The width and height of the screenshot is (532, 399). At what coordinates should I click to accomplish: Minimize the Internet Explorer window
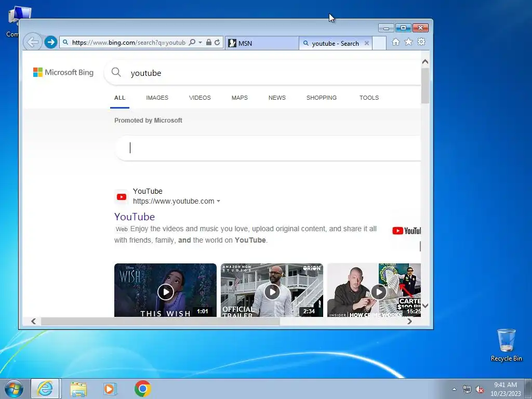(x=386, y=28)
